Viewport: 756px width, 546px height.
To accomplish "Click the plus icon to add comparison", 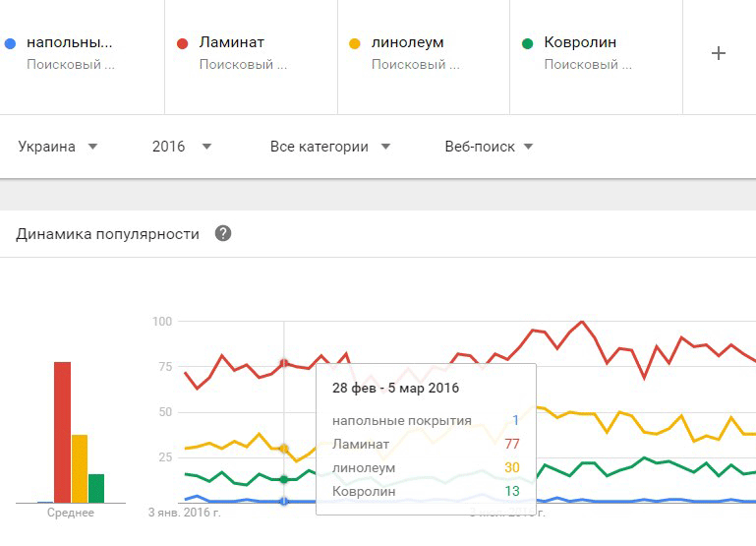I will click(x=719, y=53).
